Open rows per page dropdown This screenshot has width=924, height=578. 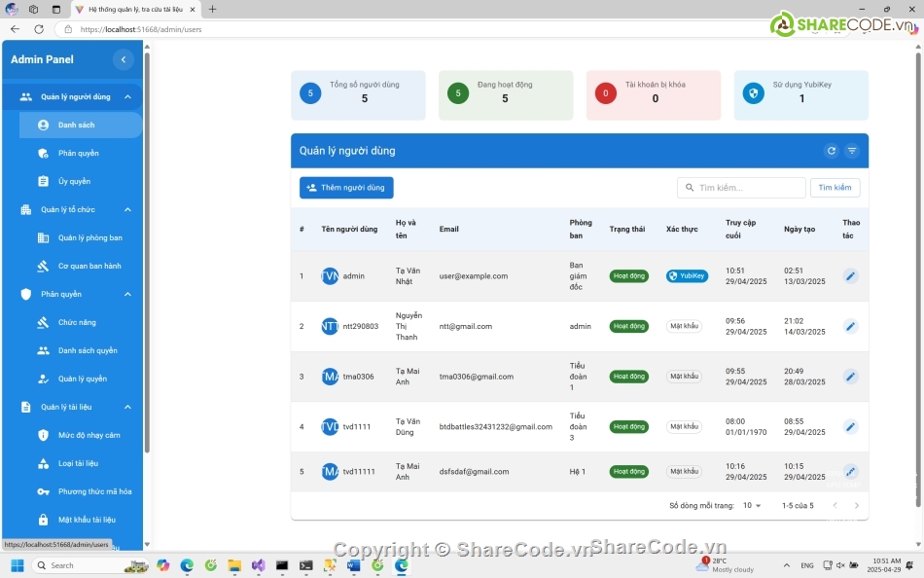point(752,505)
